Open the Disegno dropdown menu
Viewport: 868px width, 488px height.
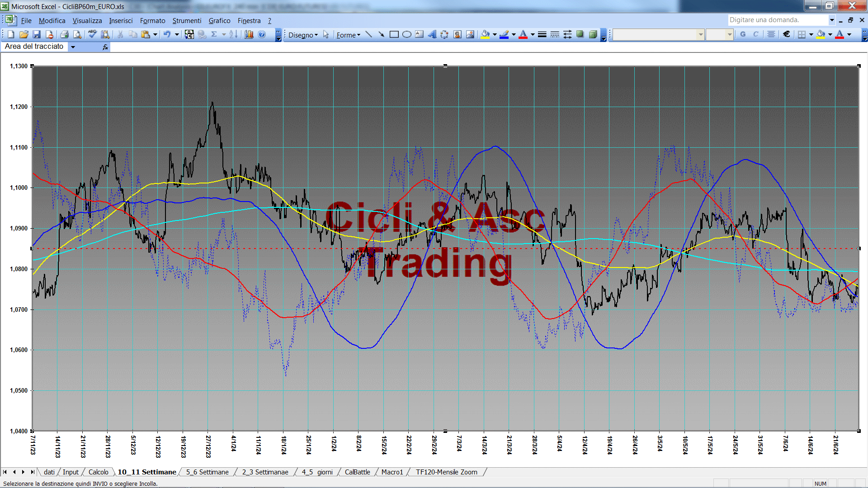click(303, 35)
